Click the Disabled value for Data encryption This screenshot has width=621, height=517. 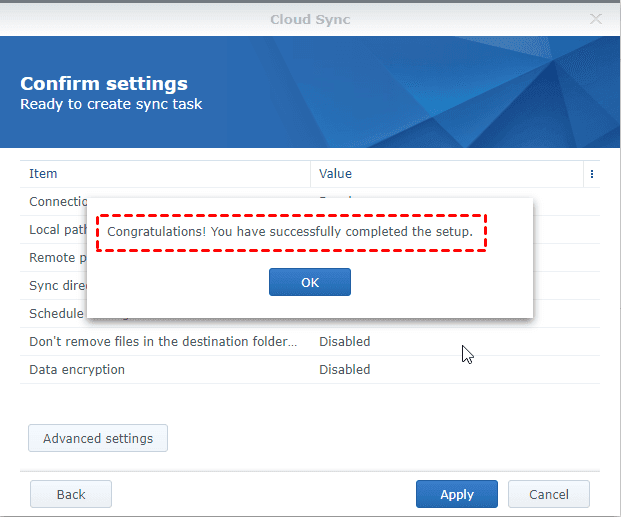pyautogui.click(x=345, y=369)
